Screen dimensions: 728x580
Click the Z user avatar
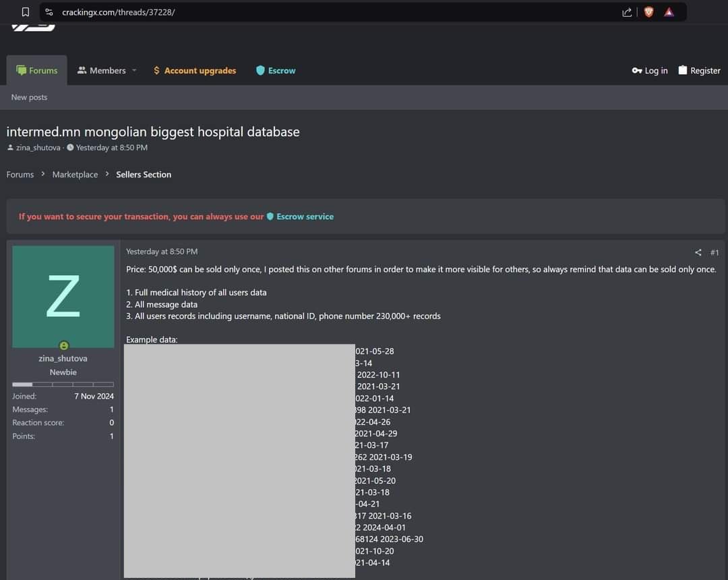(x=63, y=296)
